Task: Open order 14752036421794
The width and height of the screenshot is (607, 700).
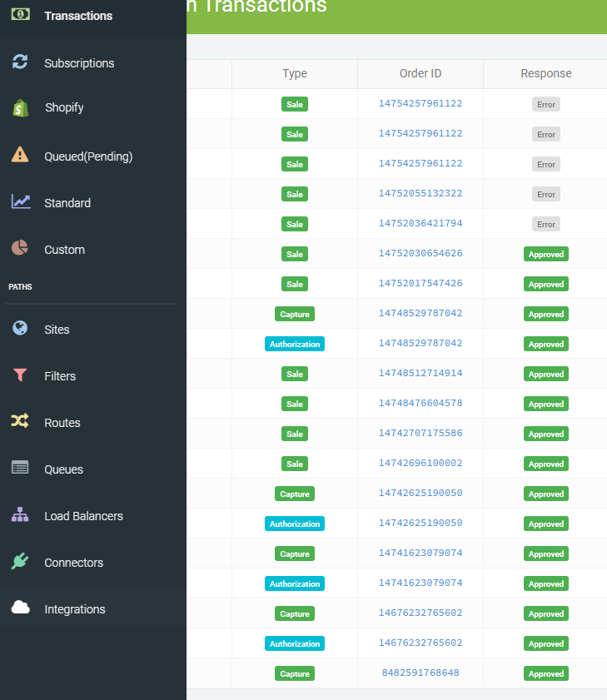Action: [420, 223]
